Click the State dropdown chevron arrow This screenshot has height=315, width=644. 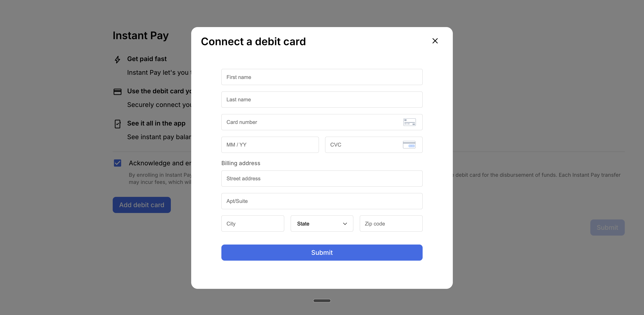(345, 224)
